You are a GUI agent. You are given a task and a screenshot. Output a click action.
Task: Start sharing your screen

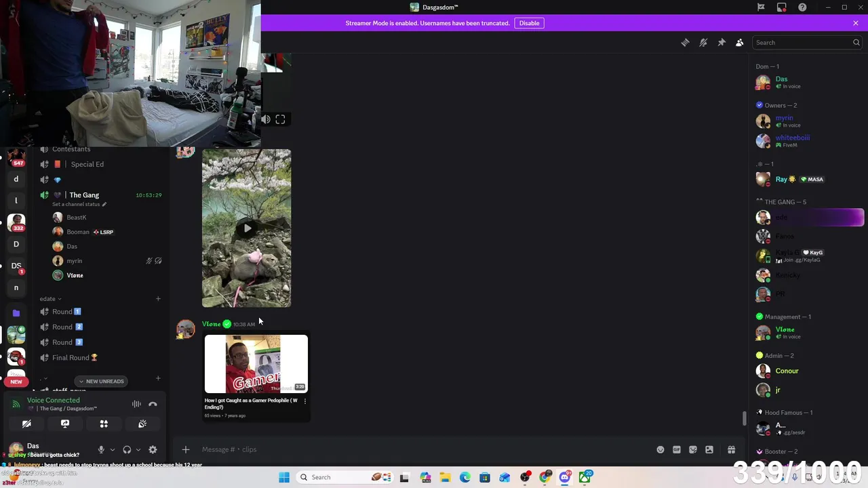tap(65, 424)
